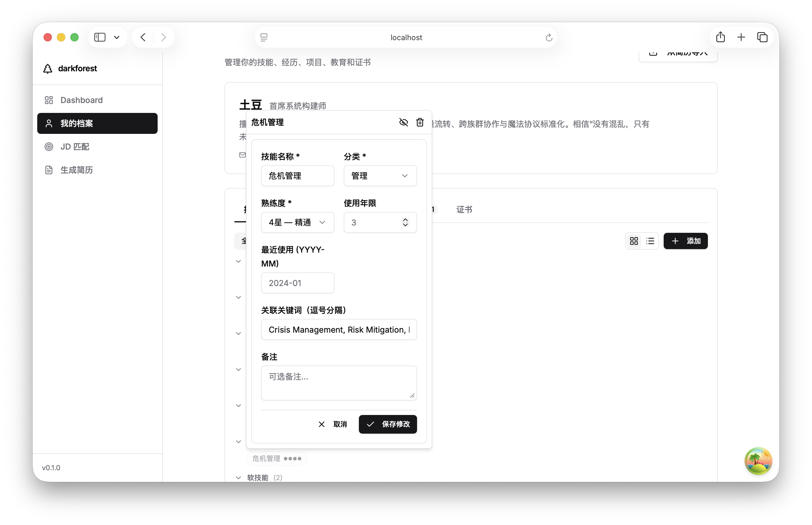The image size is (812, 525).
Task: Click the darkforest tree logo icon
Action: [48, 68]
